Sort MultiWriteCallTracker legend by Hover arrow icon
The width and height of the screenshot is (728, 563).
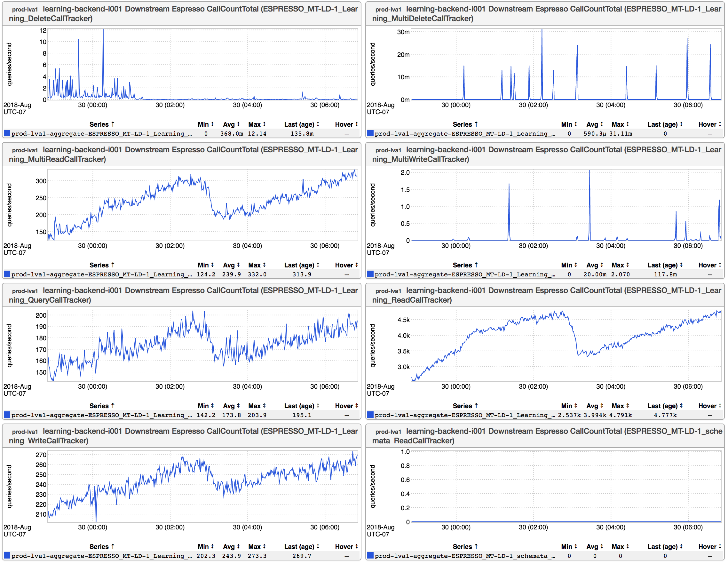point(720,265)
